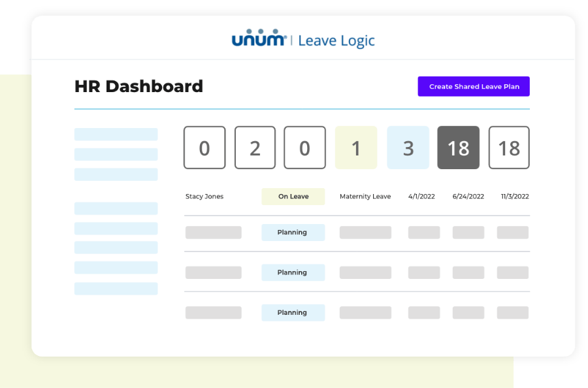Open Stacy Jones's employee record
Viewport: 588px width, 388px height.
tap(205, 196)
